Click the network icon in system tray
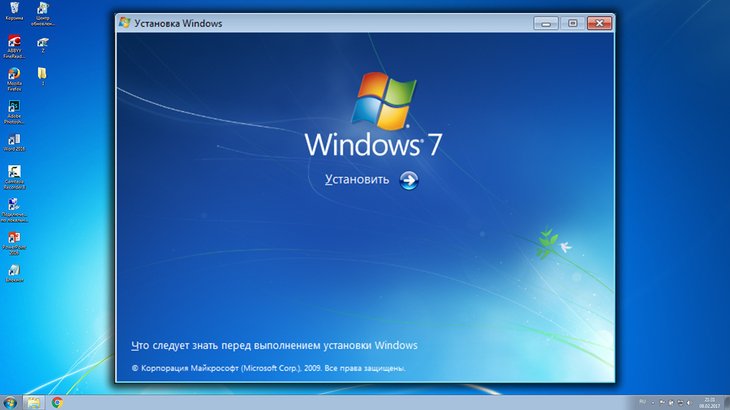Image resolution: width=730 pixels, height=410 pixels. pyautogui.click(x=680, y=403)
